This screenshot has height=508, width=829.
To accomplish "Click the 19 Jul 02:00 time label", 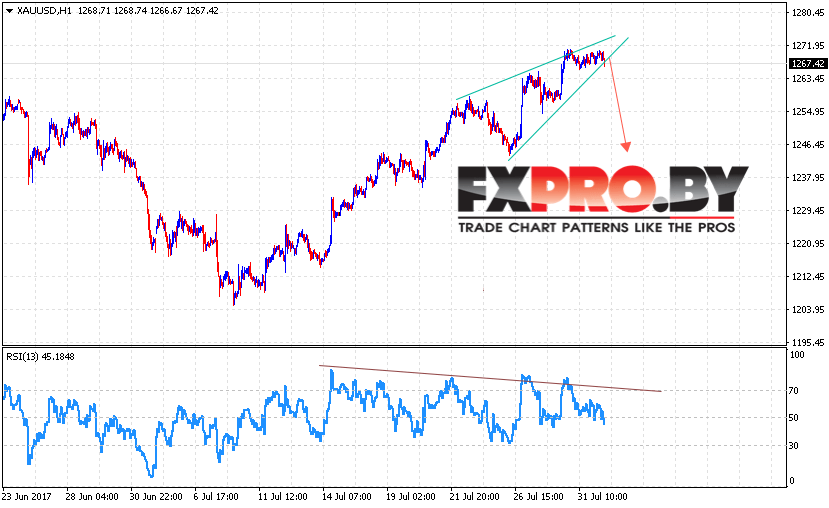I will (411, 497).
